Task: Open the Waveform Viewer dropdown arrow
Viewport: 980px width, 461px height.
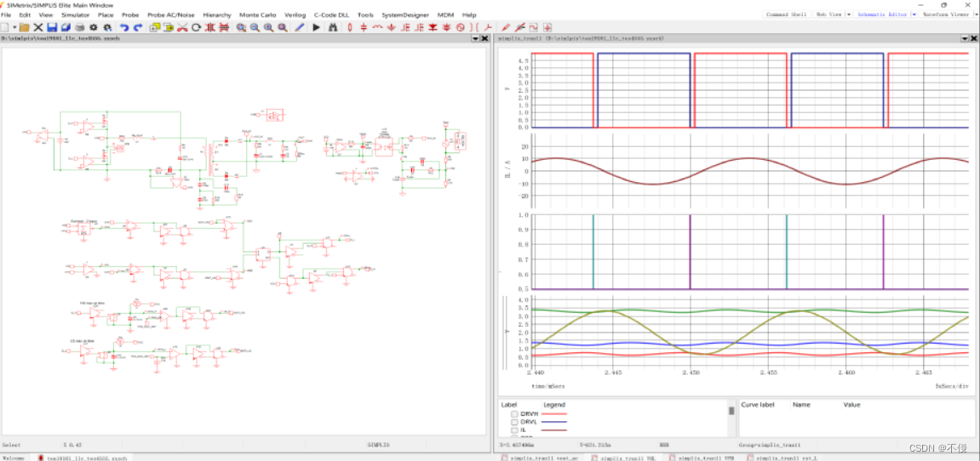Action: [x=976, y=14]
